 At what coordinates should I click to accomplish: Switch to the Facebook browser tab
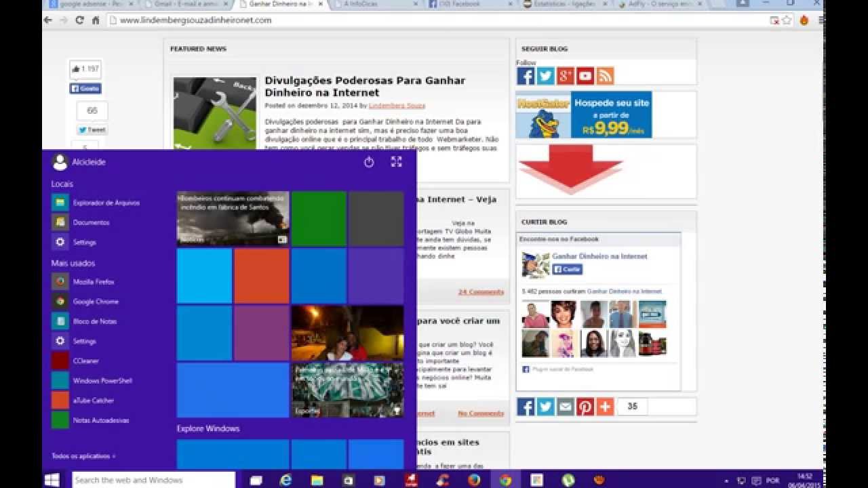[468, 4]
